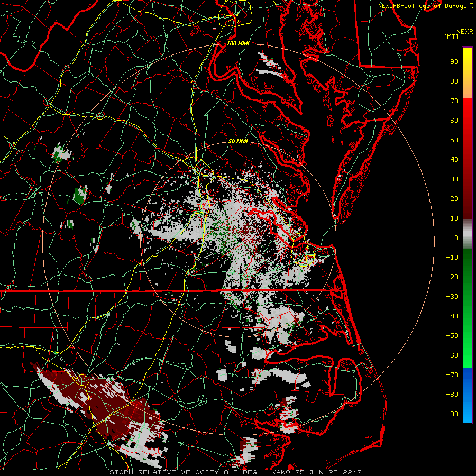Click the 100 NMI range ring label
This screenshot has width=476, height=476.
[238, 43]
